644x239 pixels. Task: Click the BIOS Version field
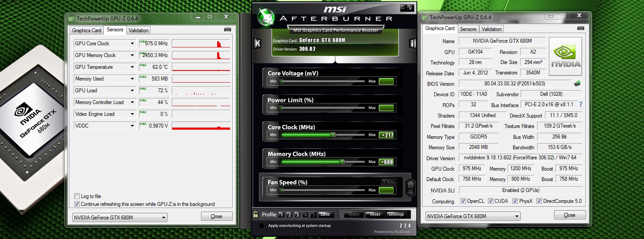click(515, 84)
